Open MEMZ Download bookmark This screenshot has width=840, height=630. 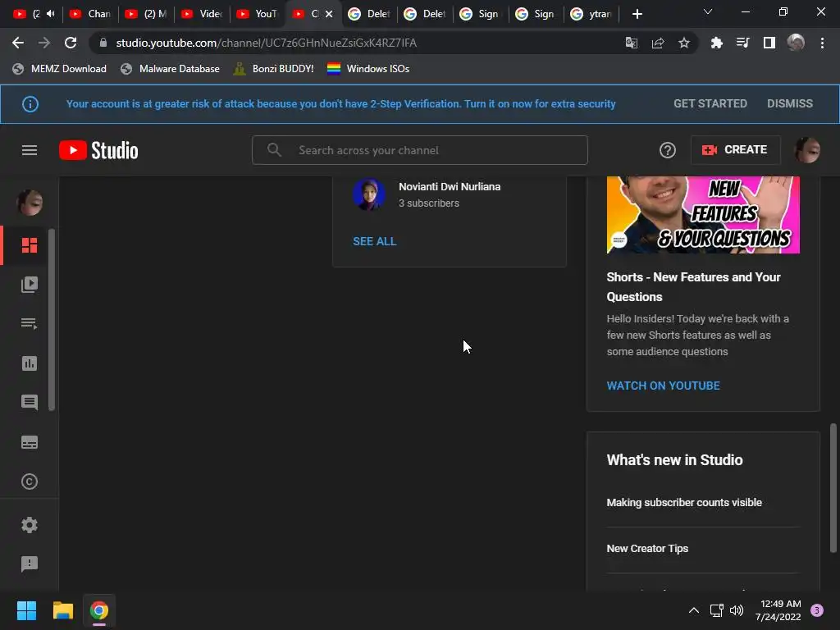(59, 69)
